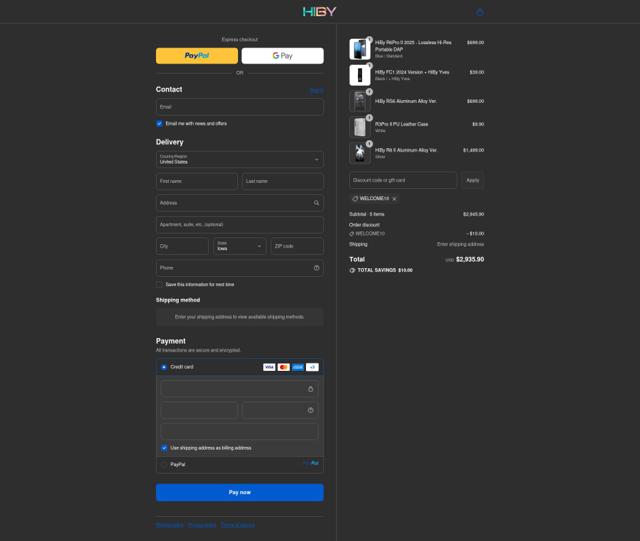Image resolution: width=640 pixels, height=541 pixels.
Task: Focus the Address input field
Action: (240, 203)
